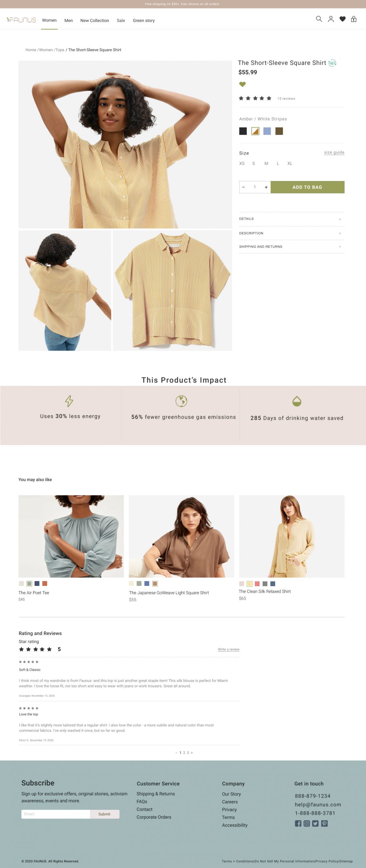Toggle the green heart favorite under price
Screen dimensions: 366x868
click(x=242, y=84)
